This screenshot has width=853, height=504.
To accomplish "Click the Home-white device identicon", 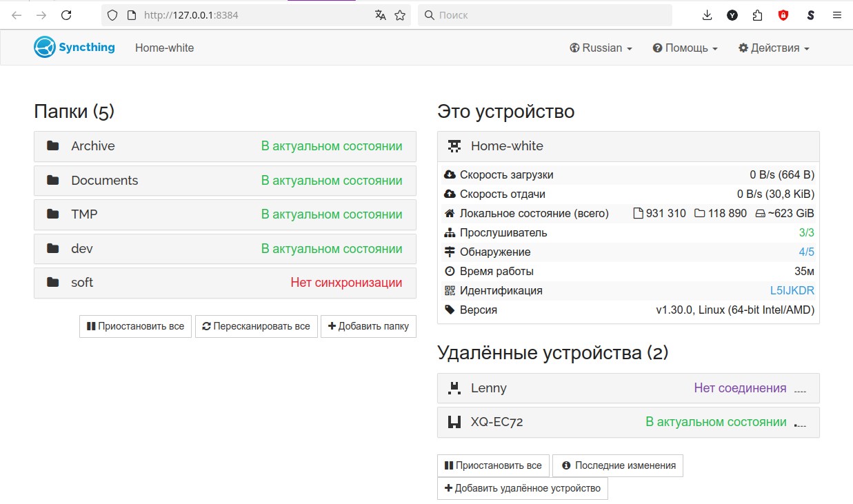I will [454, 146].
